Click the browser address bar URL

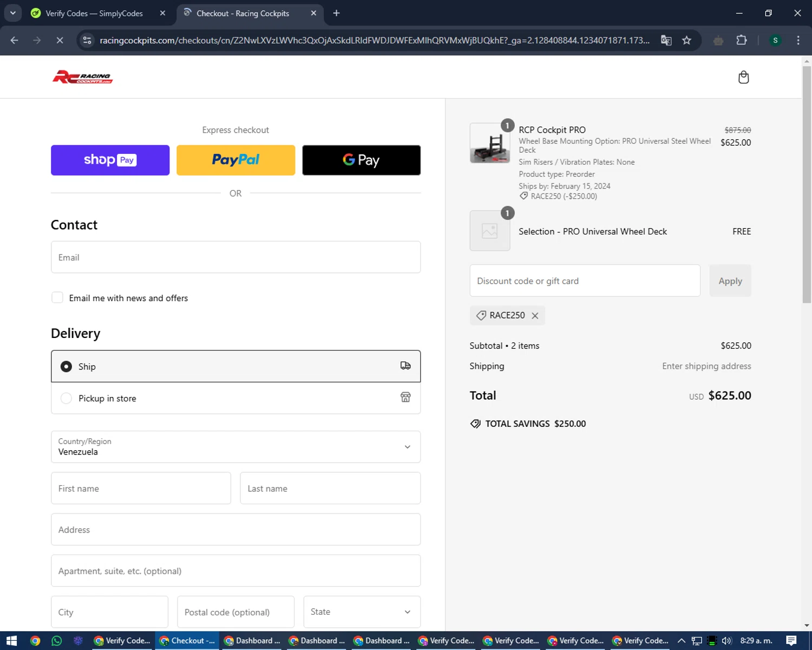(x=375, y=40)
